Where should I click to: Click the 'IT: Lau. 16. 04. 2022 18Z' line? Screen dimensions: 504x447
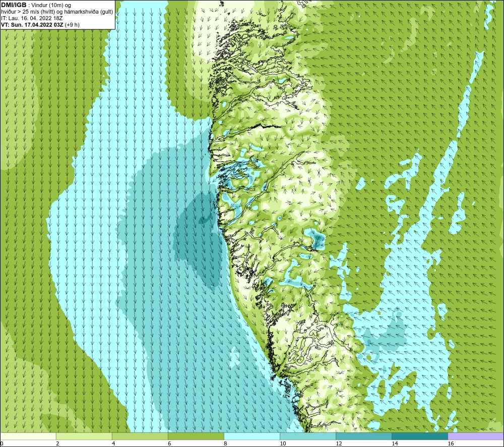click(32, 18)
